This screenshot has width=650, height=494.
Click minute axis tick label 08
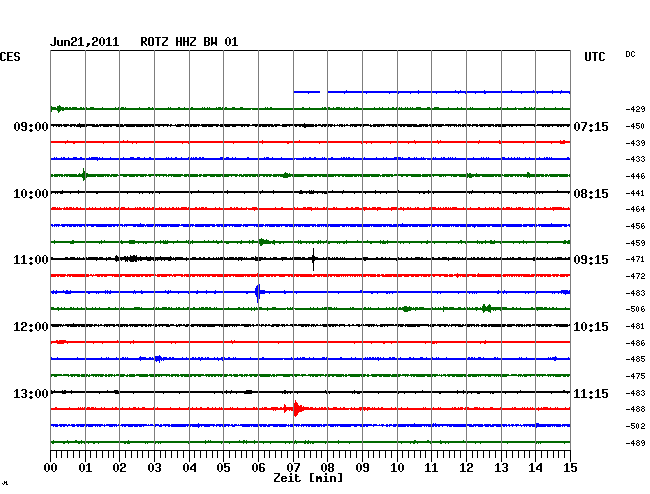point(327,468)
